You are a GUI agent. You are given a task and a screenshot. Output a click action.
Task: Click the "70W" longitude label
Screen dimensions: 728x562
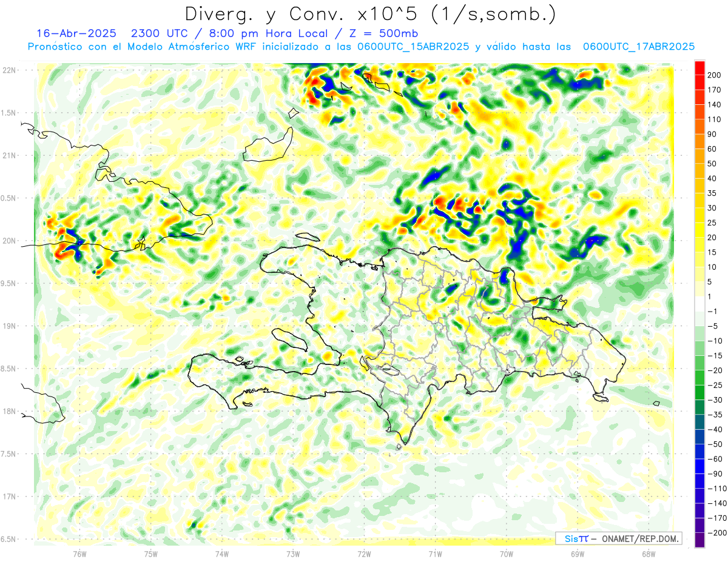[507, 554]
